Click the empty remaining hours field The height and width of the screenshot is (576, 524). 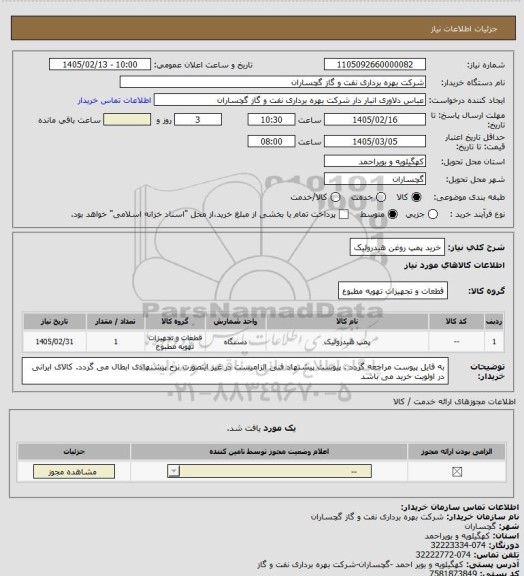(x=127, y=120)
